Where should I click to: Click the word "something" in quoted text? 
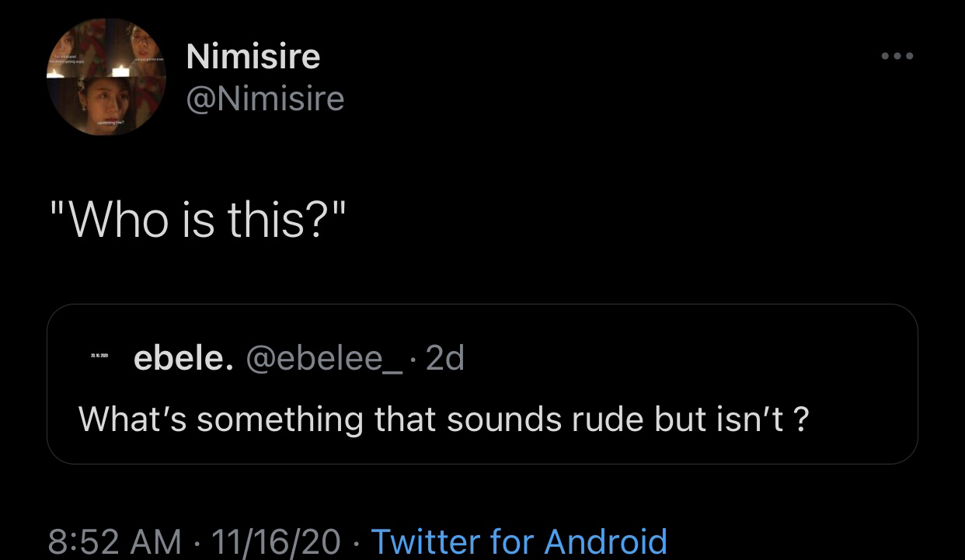click(x=280, y=420)
